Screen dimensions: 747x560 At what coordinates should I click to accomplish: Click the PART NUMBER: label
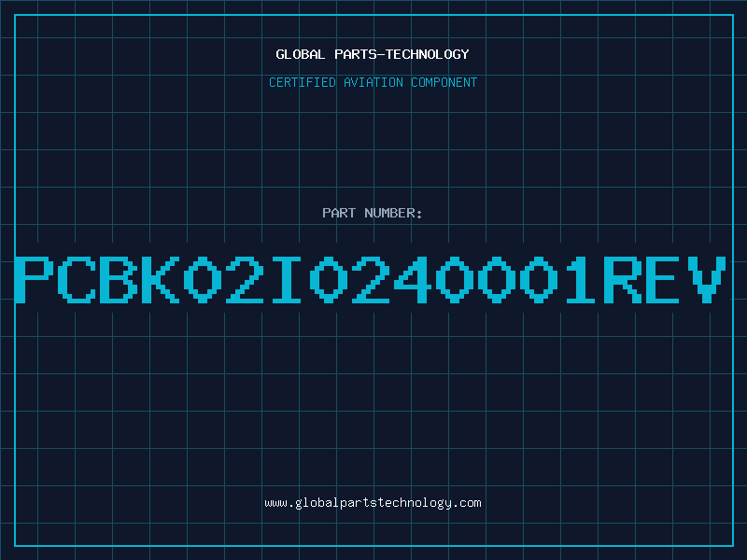click(373, 213)
